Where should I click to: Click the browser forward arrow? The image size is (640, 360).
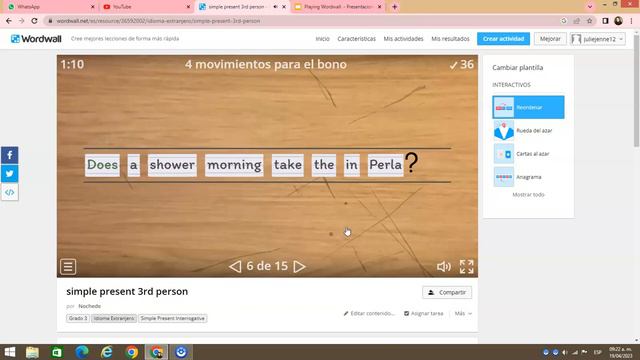tap(21, 21)
